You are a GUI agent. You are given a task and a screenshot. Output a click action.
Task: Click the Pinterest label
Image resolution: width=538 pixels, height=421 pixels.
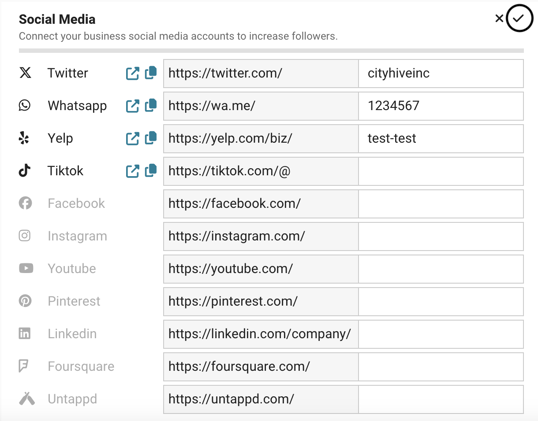click(74, 301)
